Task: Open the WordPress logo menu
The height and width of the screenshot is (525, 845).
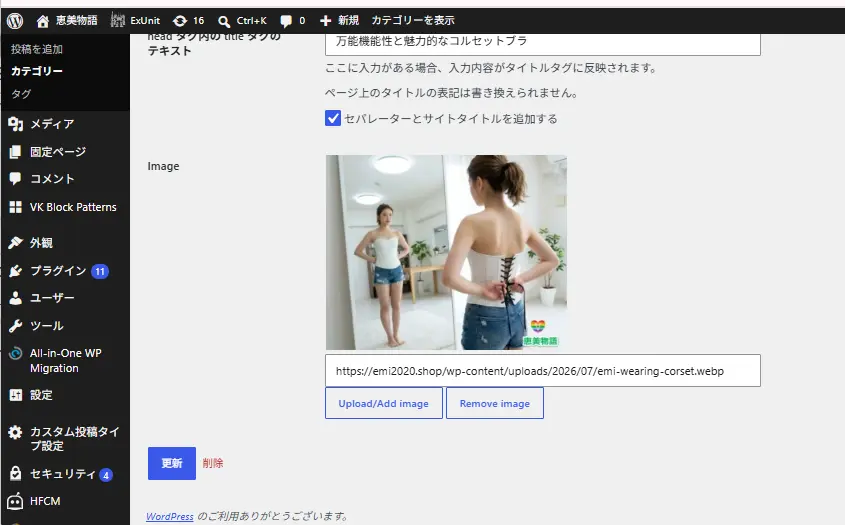Action: coord(15,20)
